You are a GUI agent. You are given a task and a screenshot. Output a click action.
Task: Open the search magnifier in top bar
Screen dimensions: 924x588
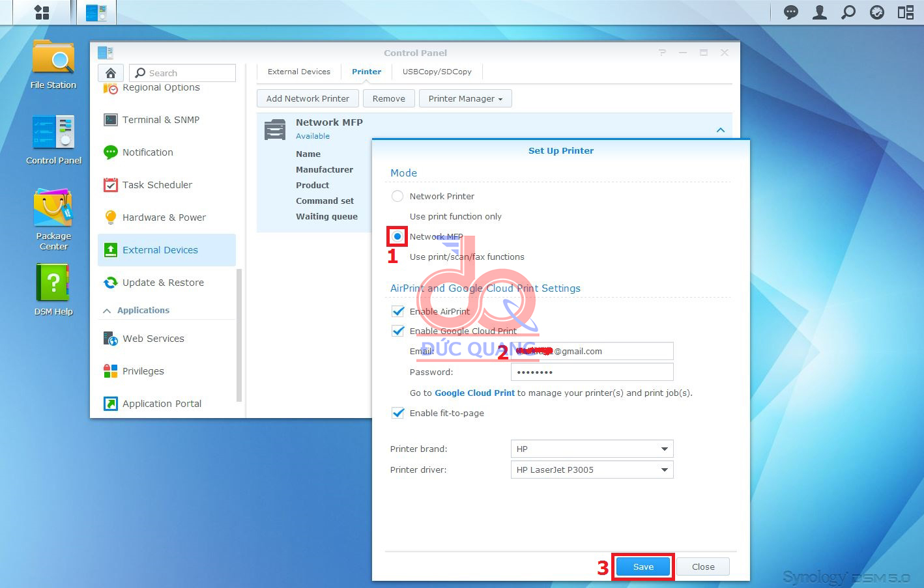848,12
